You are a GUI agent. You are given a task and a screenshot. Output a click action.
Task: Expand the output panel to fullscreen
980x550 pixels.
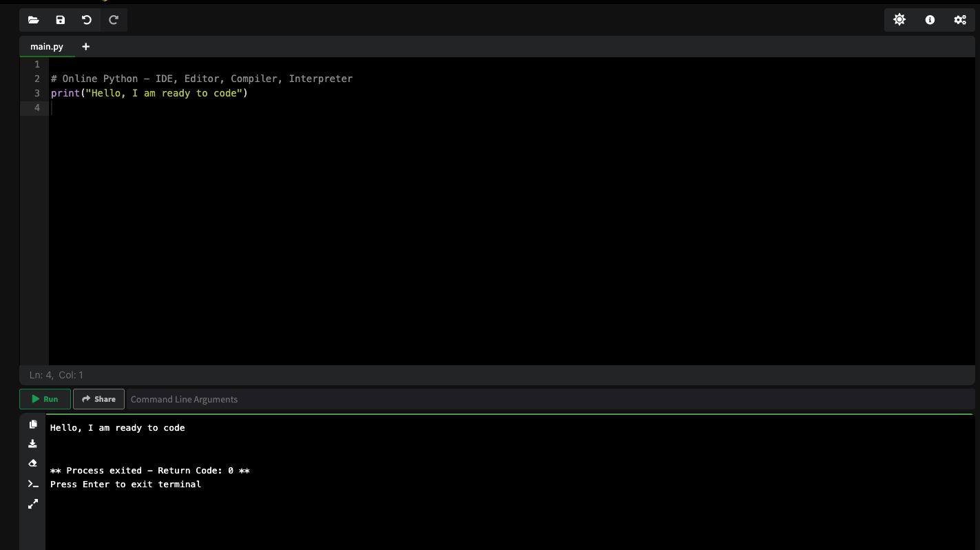click(33, 503)
